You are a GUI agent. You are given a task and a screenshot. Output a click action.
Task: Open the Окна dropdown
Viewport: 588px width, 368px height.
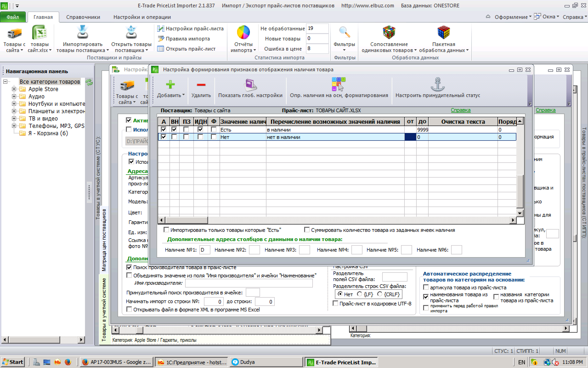coord(547,17)
